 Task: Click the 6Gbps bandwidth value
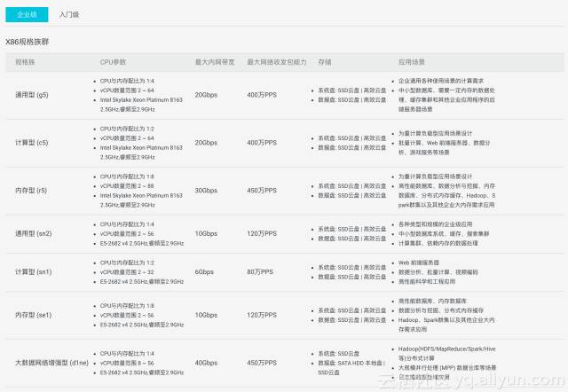(204, 272)
